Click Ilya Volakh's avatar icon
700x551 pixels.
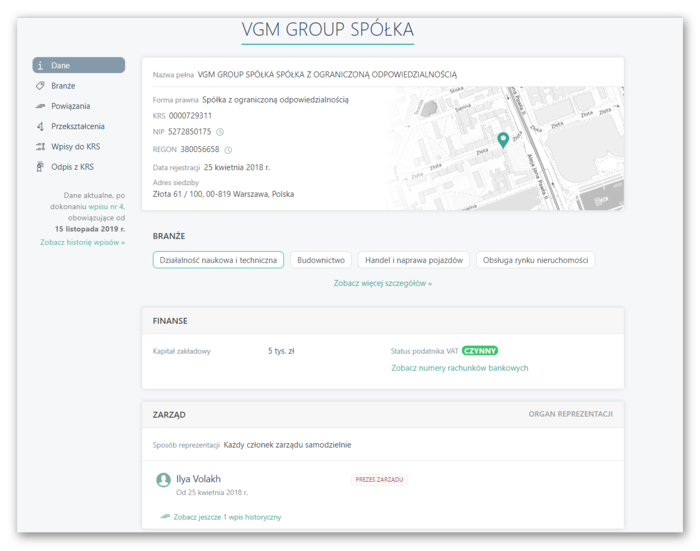click(163, 480)
